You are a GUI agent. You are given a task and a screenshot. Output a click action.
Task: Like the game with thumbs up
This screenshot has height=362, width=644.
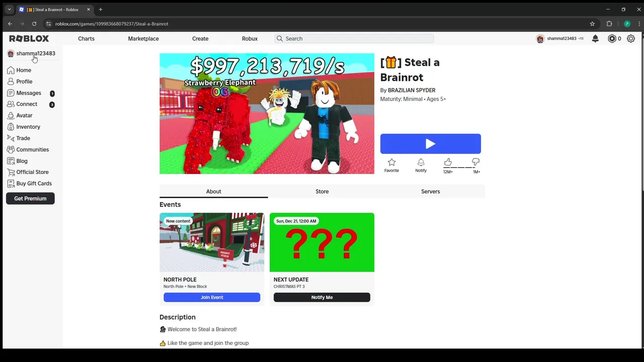(448, 162)
